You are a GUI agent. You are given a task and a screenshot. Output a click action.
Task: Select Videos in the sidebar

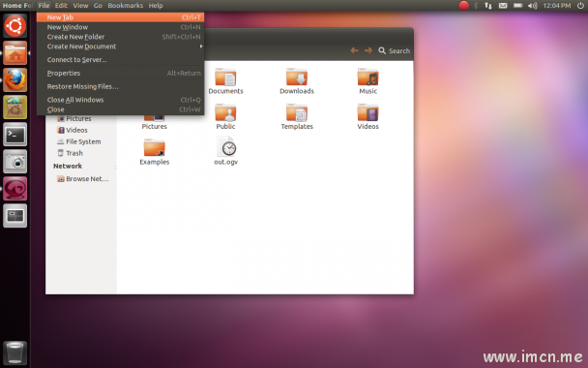(73, 130)
